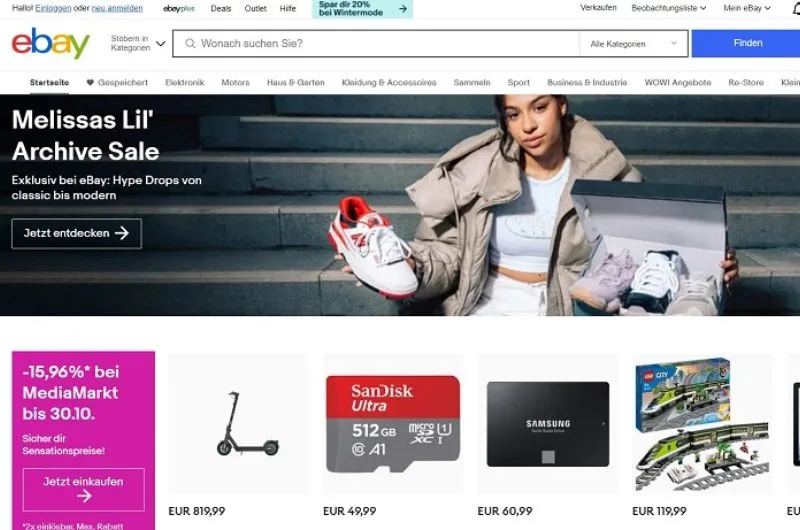Open the Alle Kategorien combo box
This screenshot has width=800, height=530.
point(633,44)
